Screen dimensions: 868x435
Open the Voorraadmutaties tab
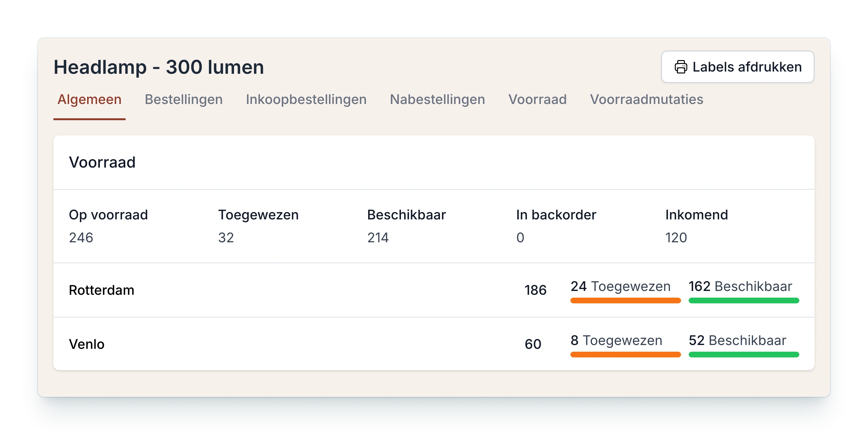click(646, 99)
